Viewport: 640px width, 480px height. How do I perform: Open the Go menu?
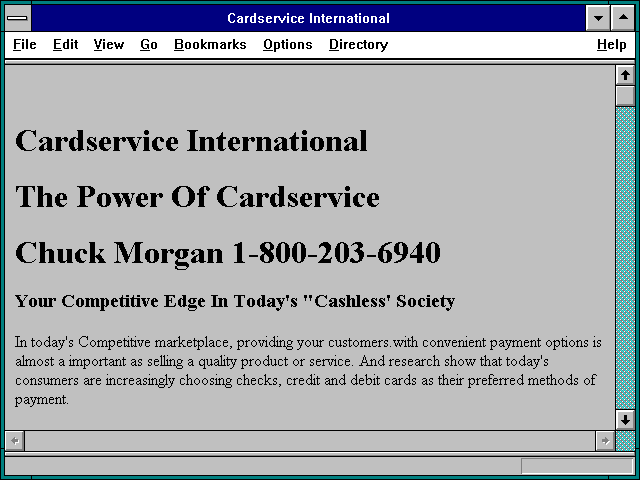(x=149, y=44)
